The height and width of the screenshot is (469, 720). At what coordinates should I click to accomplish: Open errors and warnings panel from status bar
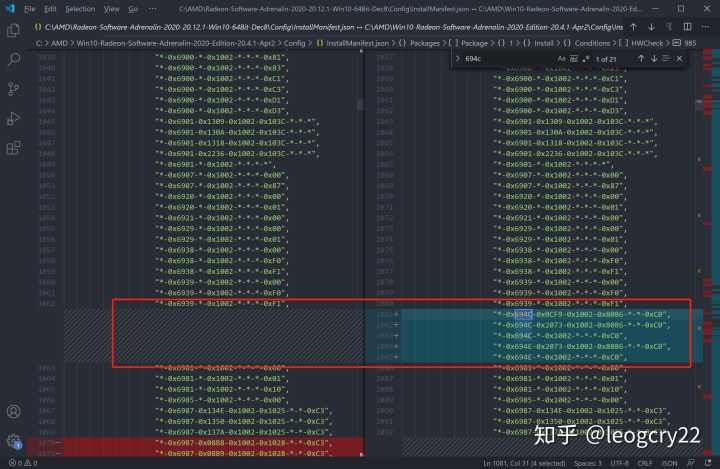pos(23,463)
